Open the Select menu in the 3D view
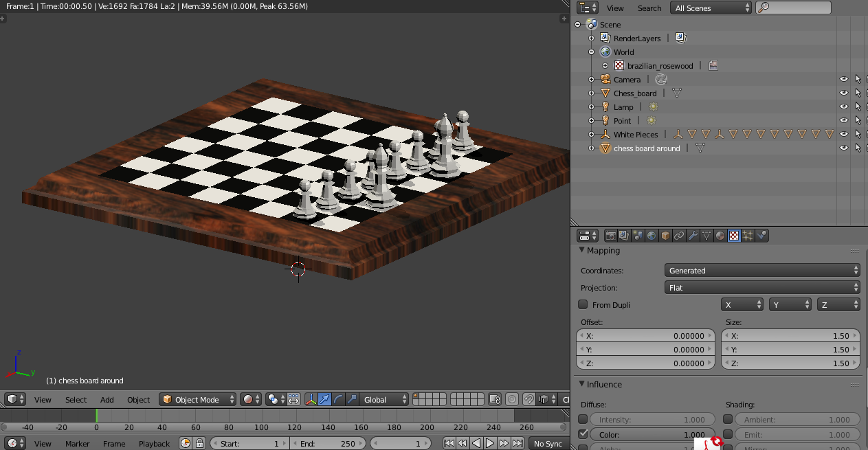Image resolution: width=868 pixels, height=450 pixels. (76, 399)
